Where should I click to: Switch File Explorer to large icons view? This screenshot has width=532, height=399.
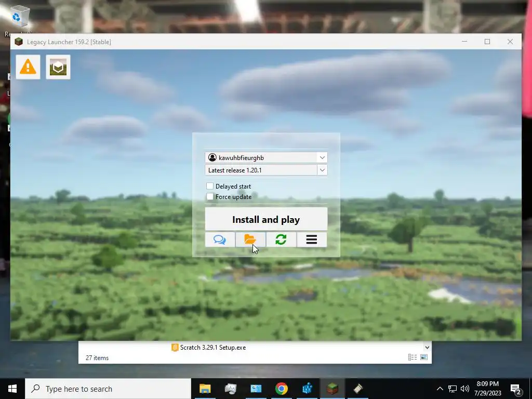tap(424, 357)
